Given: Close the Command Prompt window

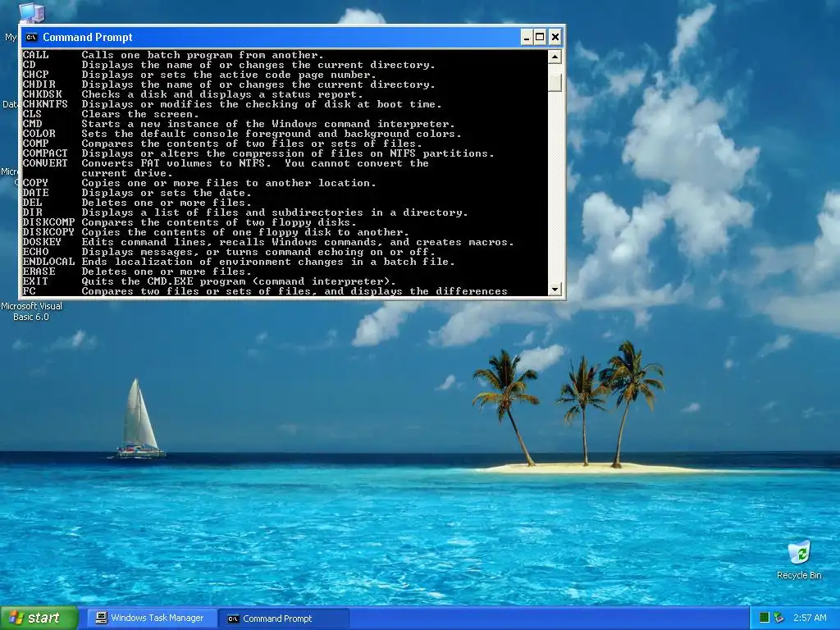Looking at the screenshot, I should point(555,37).
